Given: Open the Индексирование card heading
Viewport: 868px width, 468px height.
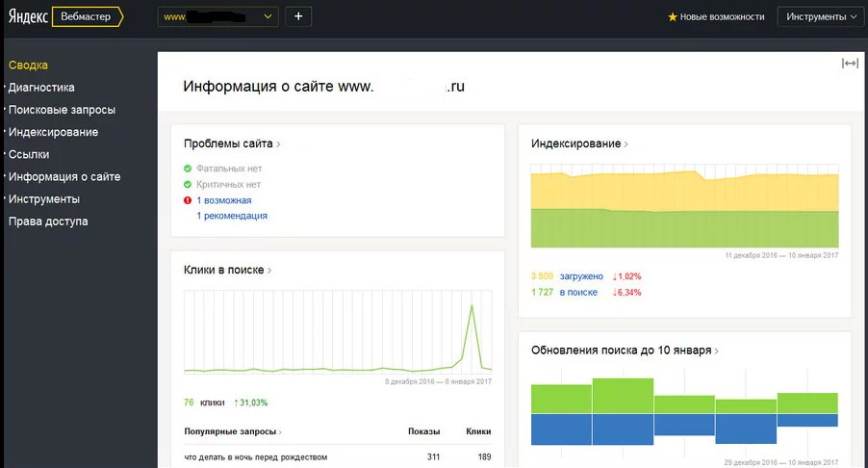Looking at the screenshot, I should tap(575, 143).
